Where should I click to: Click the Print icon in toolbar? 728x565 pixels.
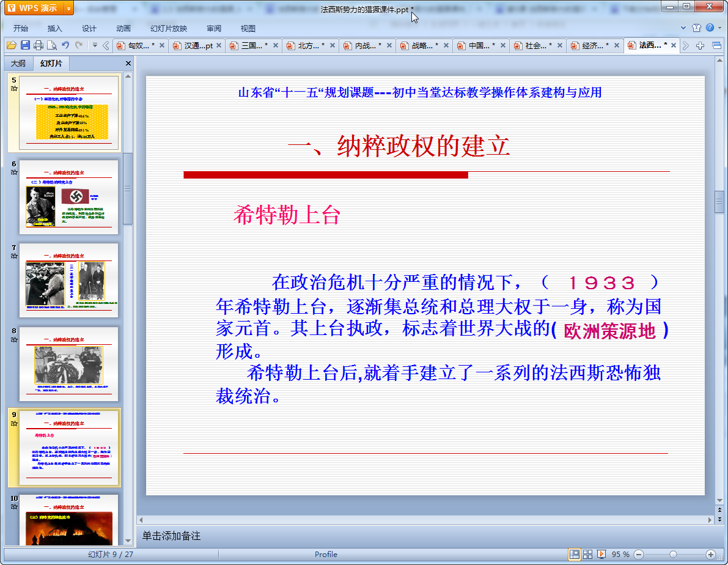39,45
